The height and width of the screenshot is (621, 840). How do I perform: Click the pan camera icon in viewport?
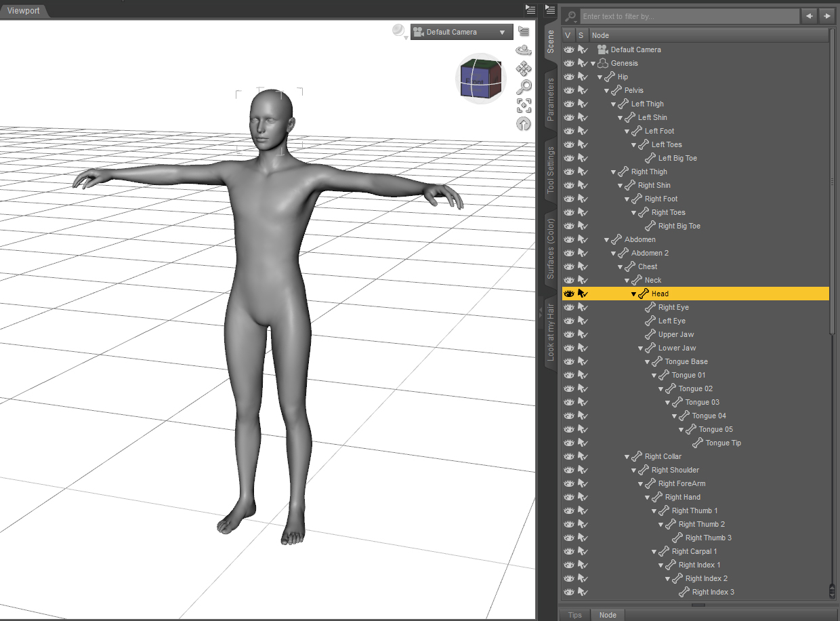point(524,68)
